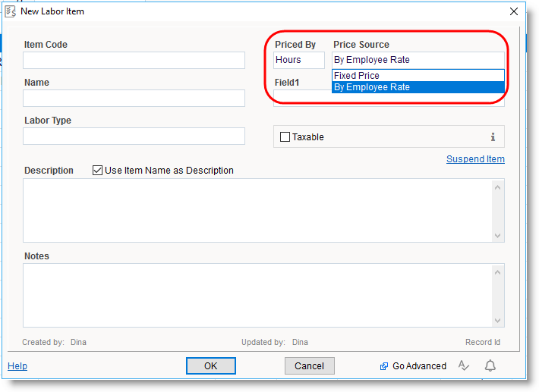The width and height of the screenshot is (539, 392).
Task: Open the Priced By Hours dropdown
Action: [298, 60]
